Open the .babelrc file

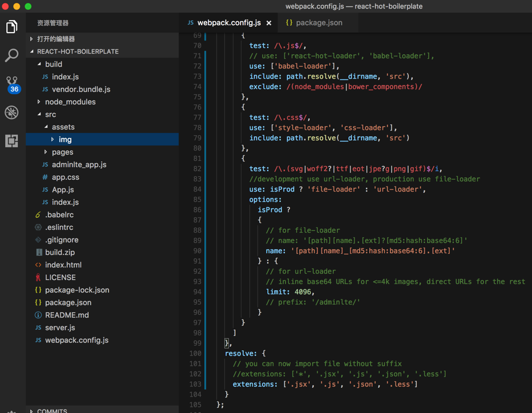point(59,215)
